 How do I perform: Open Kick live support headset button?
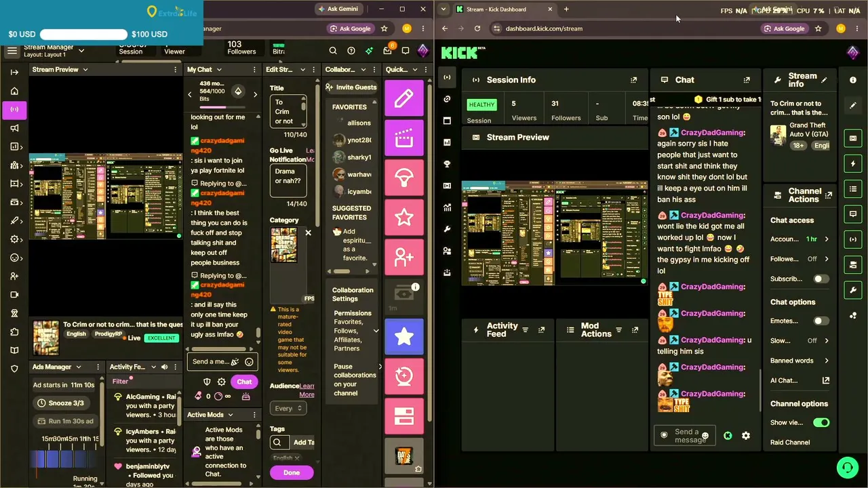point(847,467)
